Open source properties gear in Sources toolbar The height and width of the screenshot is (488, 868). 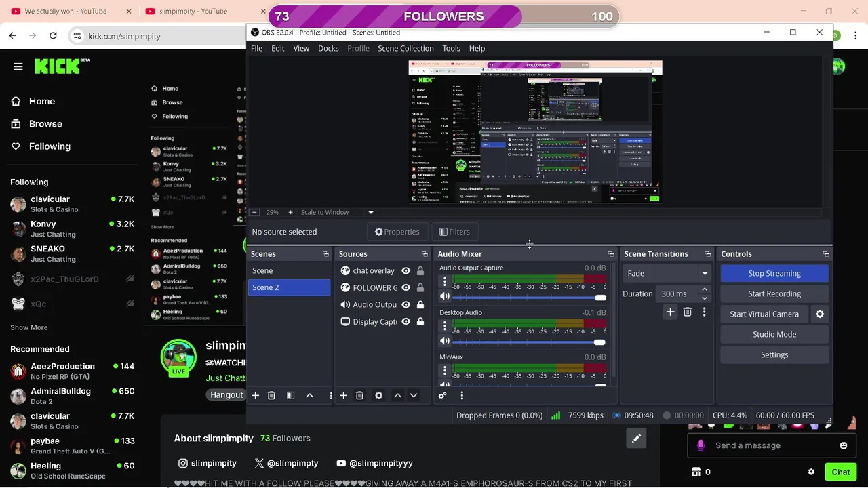378,395
